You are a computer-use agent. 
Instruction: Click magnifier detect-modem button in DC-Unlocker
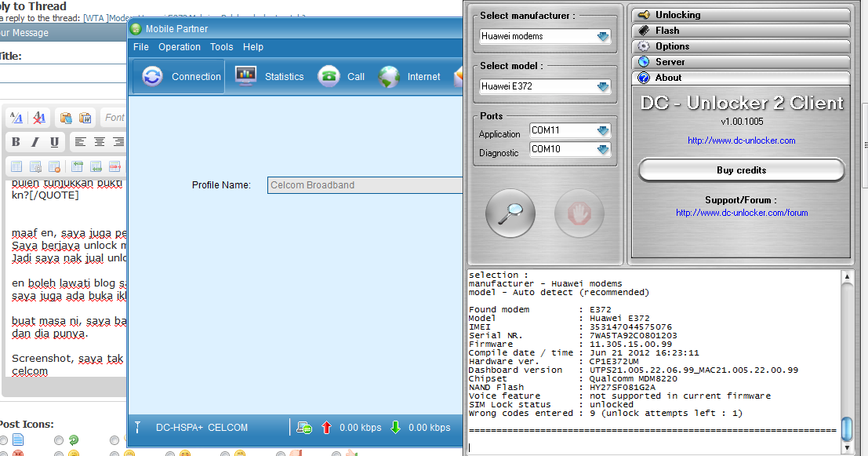tap(510, 213)
